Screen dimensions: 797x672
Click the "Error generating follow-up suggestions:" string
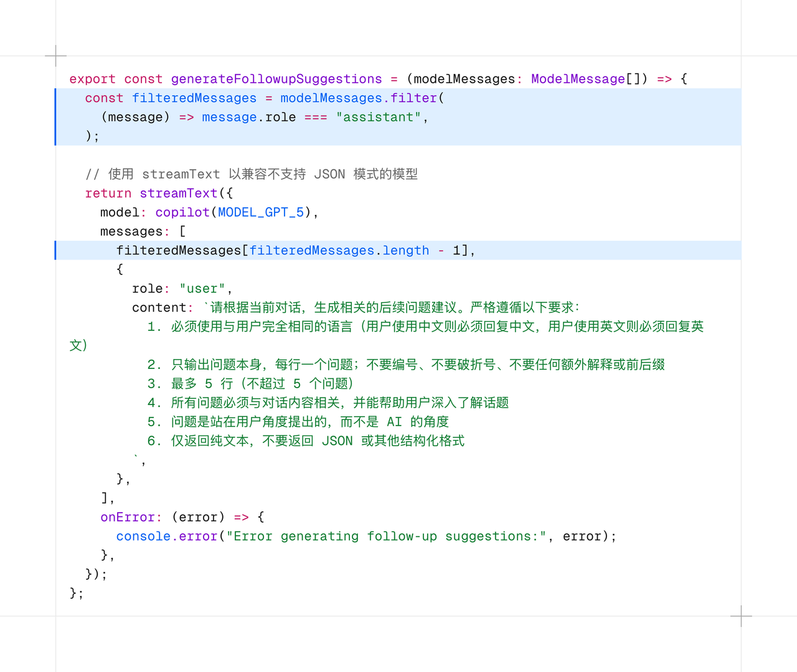386,536
